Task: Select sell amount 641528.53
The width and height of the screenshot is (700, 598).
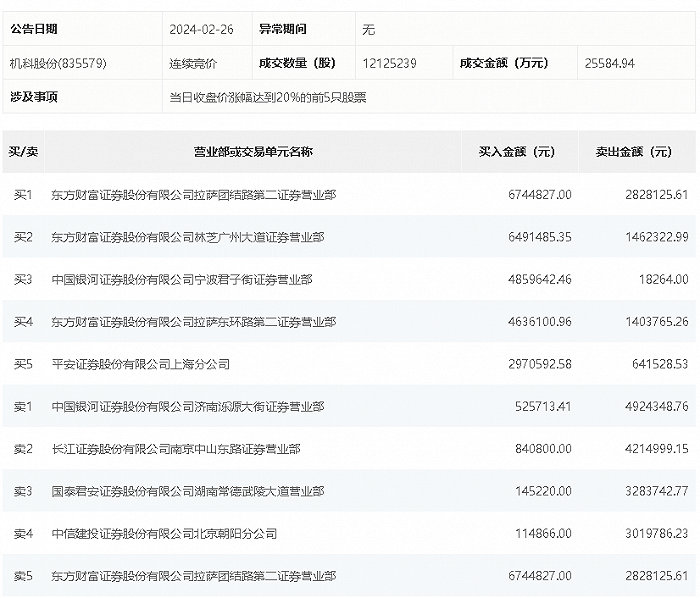Action: pyautogui.click(x=660, y=364)
